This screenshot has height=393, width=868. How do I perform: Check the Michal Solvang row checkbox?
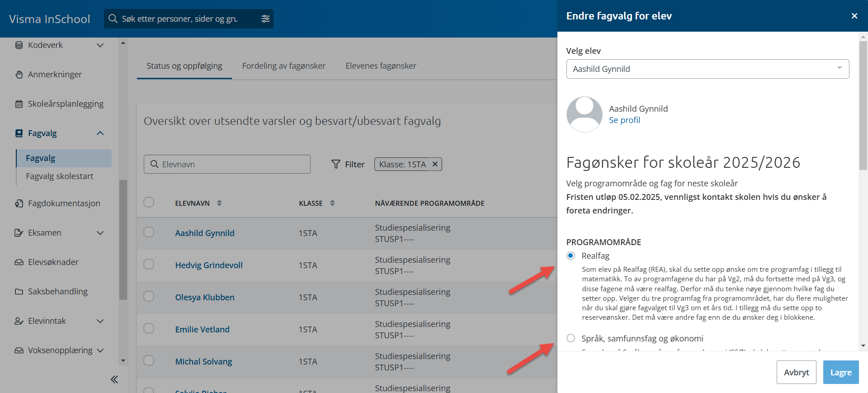point(149,360)
